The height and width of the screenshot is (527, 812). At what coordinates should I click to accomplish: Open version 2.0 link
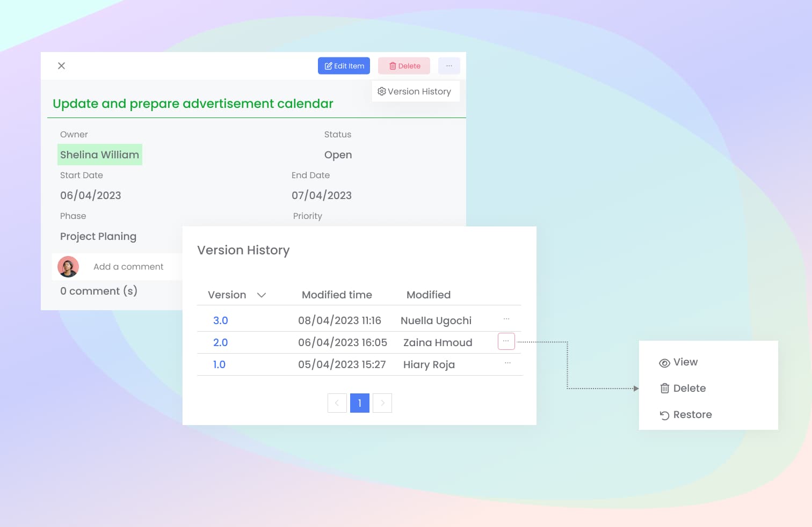pos(220,342)
